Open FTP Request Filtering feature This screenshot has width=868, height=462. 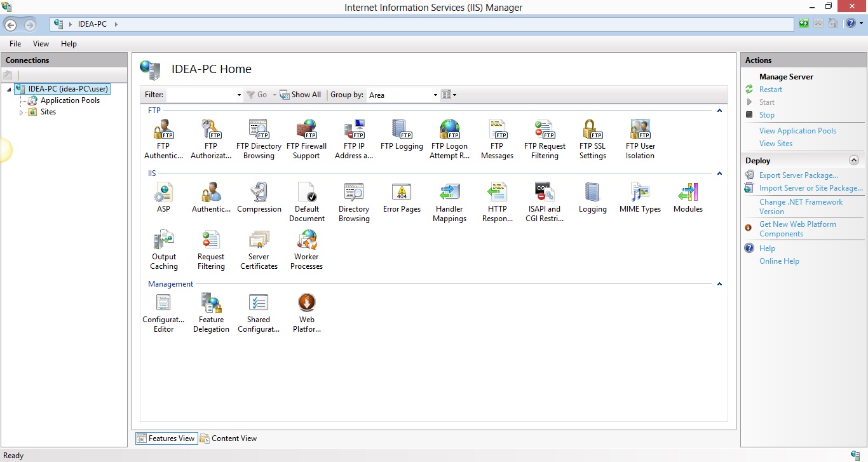pos(545,139)
